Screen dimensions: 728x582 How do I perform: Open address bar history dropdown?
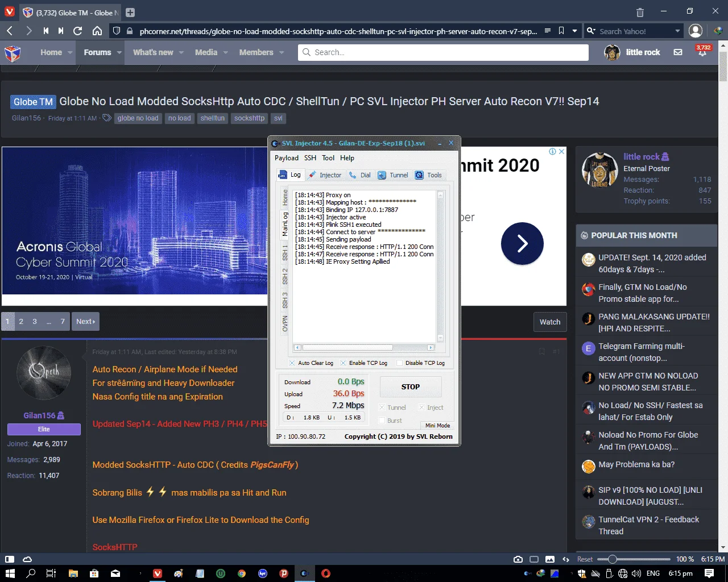575,31
